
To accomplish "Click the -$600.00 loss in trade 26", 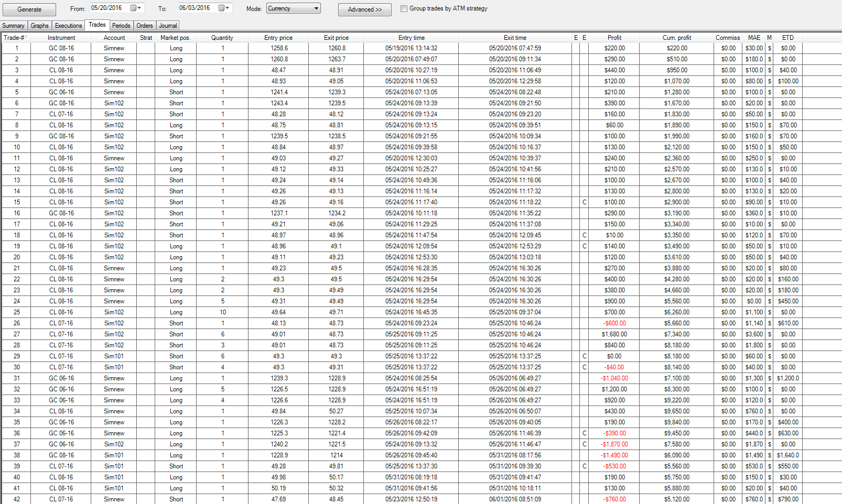I will pyautogui.click(x=614, y=323).
